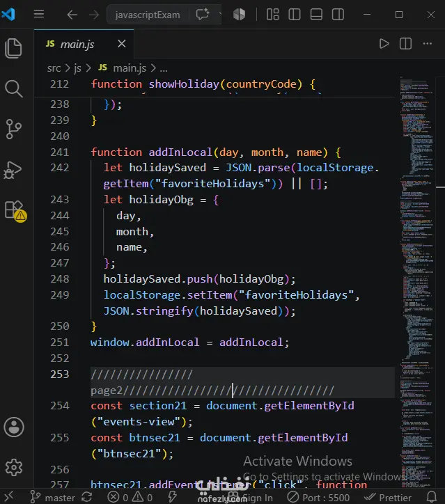Click the Port : 5500 Live Server indicator
445x504 pixels.
tap(318, 498)
